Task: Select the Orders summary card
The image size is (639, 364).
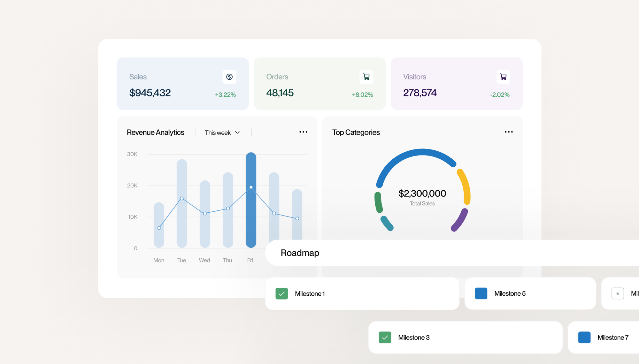Action: tap(319, 84)
